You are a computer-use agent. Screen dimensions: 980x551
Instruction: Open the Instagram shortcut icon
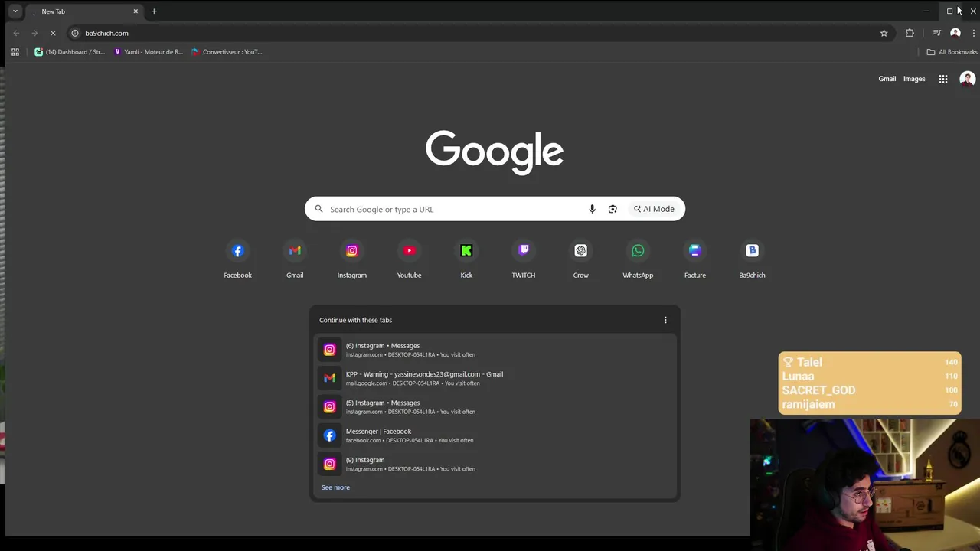coord(352,251)
